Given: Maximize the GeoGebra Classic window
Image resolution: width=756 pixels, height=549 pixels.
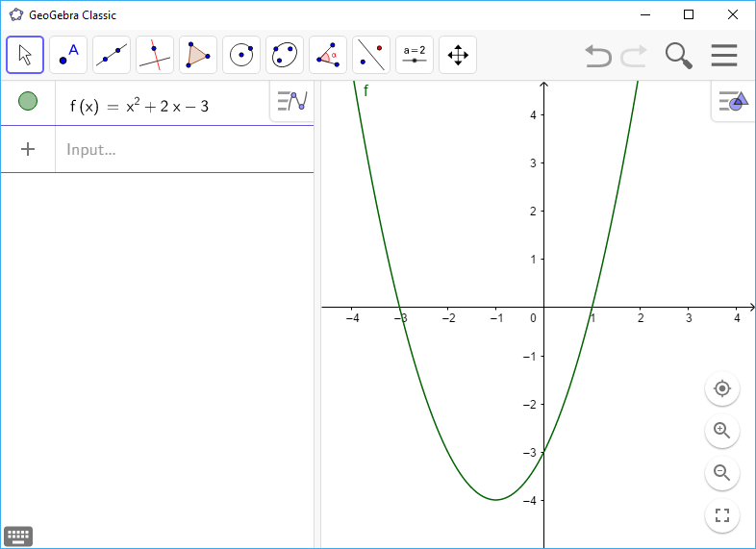Looking at the screenshot, I should click(x=689, y=15).
